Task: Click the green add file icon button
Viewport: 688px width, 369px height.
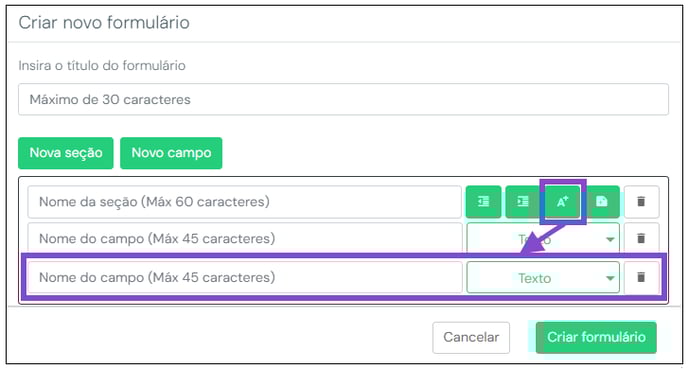Action: [x=602, y=202]
